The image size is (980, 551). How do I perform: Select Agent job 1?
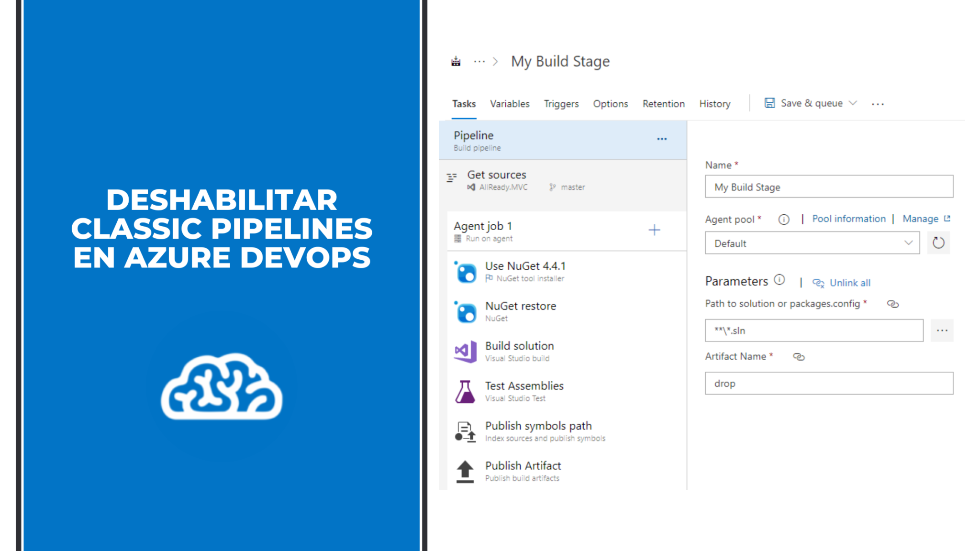click(x=567, y=231)
